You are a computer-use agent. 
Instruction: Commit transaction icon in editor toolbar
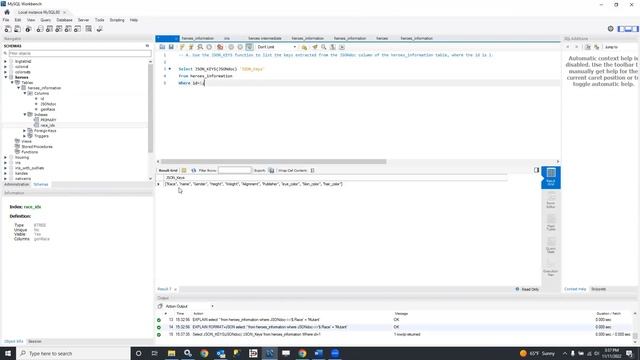point(231,47)
